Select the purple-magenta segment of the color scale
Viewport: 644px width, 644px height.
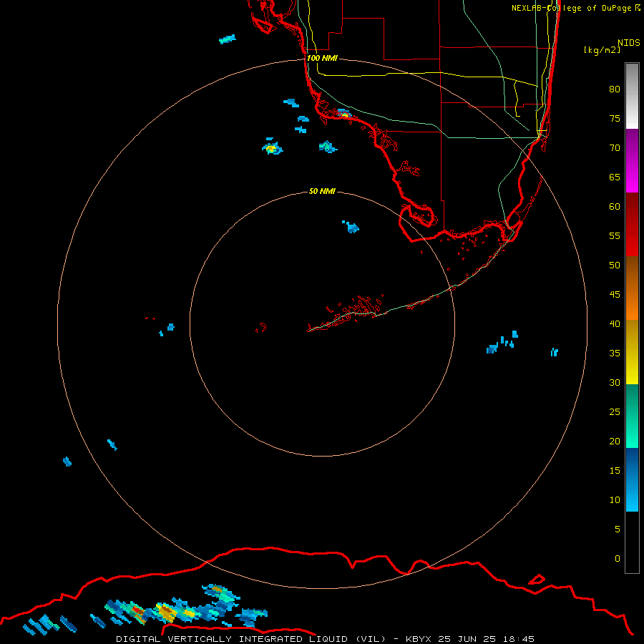(632, 160)
